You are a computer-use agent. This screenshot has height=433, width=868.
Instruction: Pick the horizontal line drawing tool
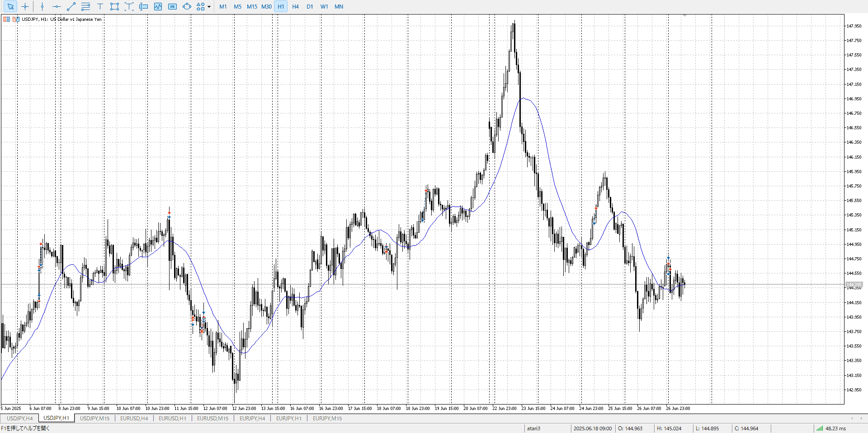click(57, 7)
